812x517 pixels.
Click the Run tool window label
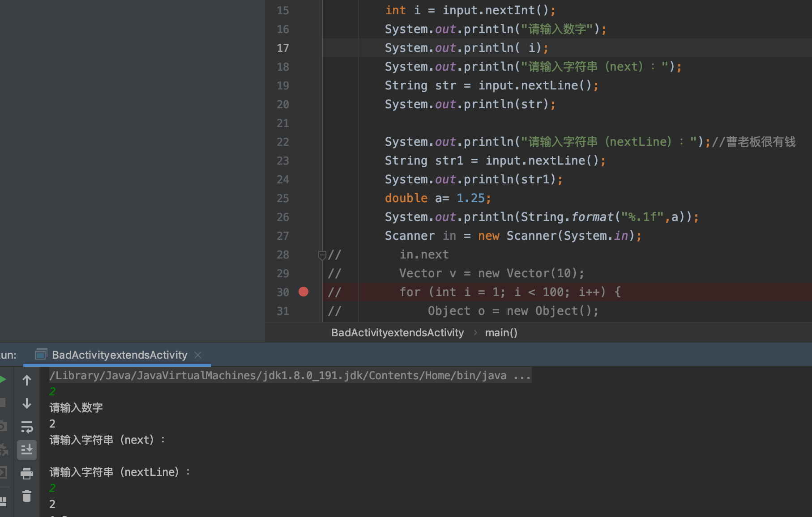pos(7,355)
